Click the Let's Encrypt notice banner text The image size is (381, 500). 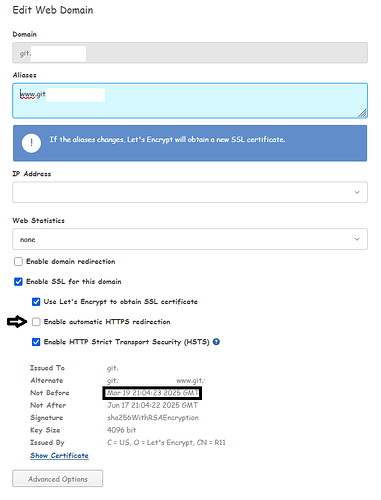click(167, 140)
